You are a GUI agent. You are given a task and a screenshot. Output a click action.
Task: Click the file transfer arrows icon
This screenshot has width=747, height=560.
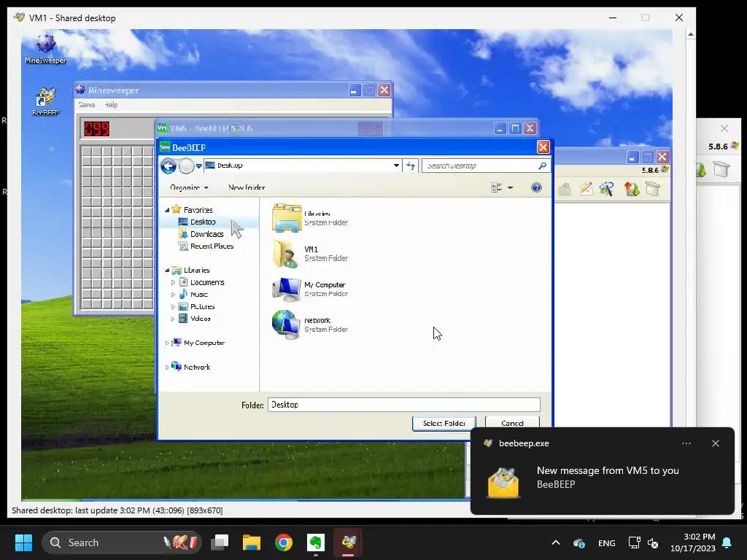(632, 189)
